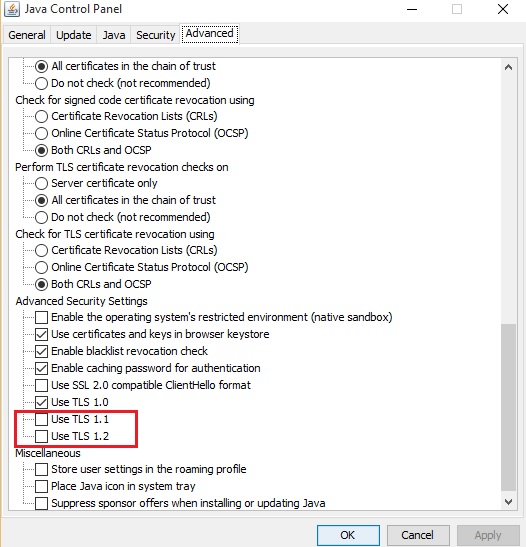Image resolution: width=526 pixels, height=547 pixels.
Task: Click the OK button
Action: point(348,535)
